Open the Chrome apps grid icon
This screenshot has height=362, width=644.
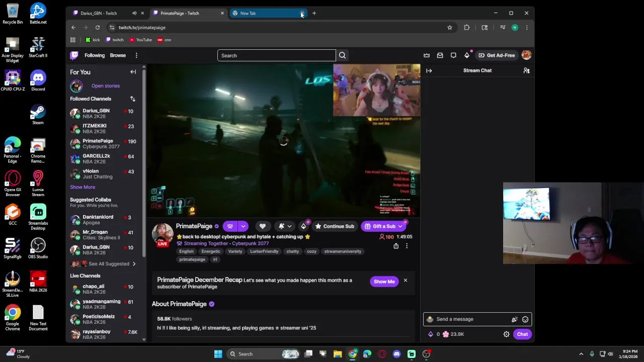[x=73, y=40]
